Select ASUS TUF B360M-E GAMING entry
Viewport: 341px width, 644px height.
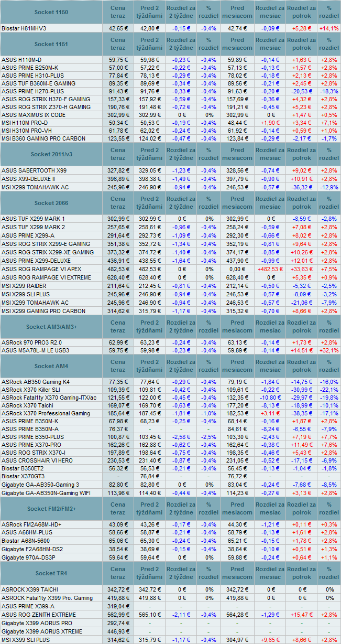tap(38, 83)
